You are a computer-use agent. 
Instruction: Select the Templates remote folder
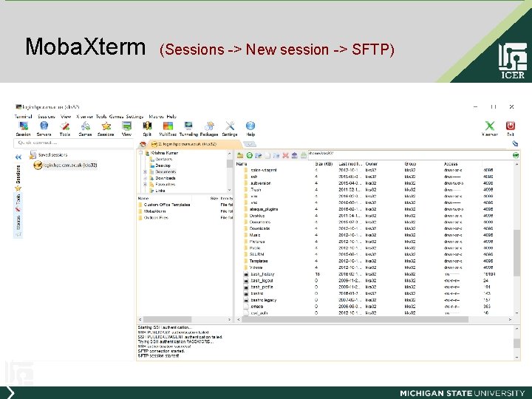pos(256,262)
